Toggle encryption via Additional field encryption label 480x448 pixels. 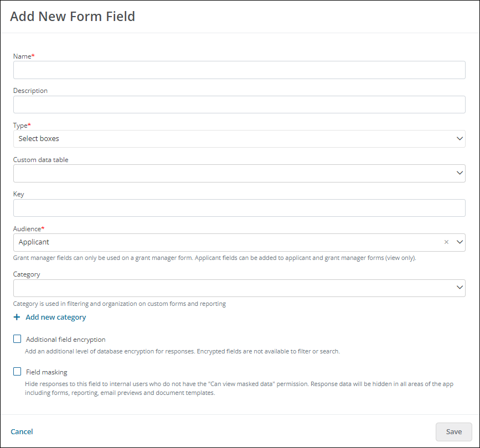pos(65,340)
